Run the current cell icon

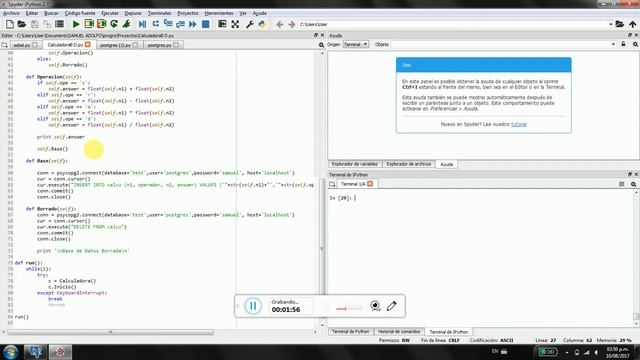pyautogui.click(x=89, y=24)
